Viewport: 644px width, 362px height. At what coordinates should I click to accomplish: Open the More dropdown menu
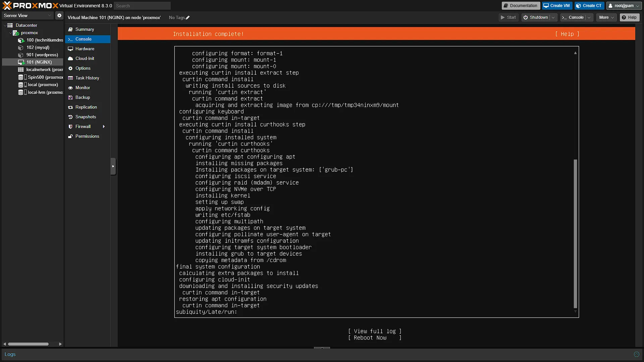pos(606,17)
